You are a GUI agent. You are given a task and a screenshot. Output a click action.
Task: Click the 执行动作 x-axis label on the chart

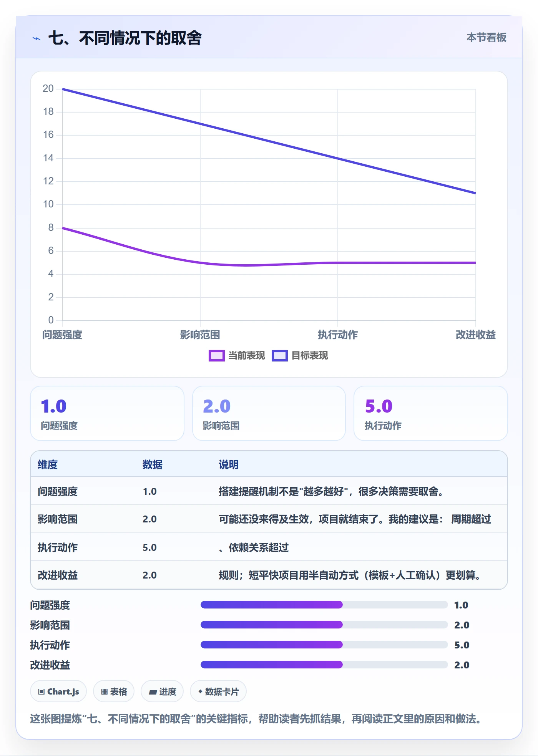[x=338, y=335]
